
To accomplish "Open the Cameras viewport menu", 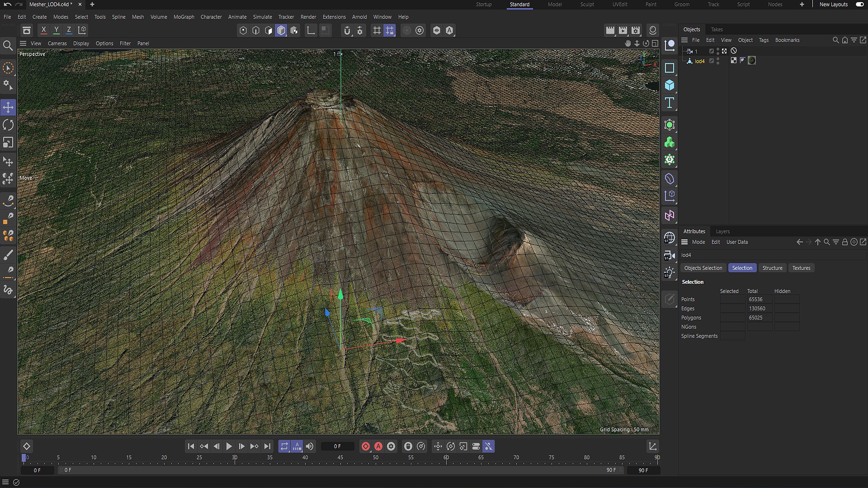I will pyautogui.click(x=57, y=43).
